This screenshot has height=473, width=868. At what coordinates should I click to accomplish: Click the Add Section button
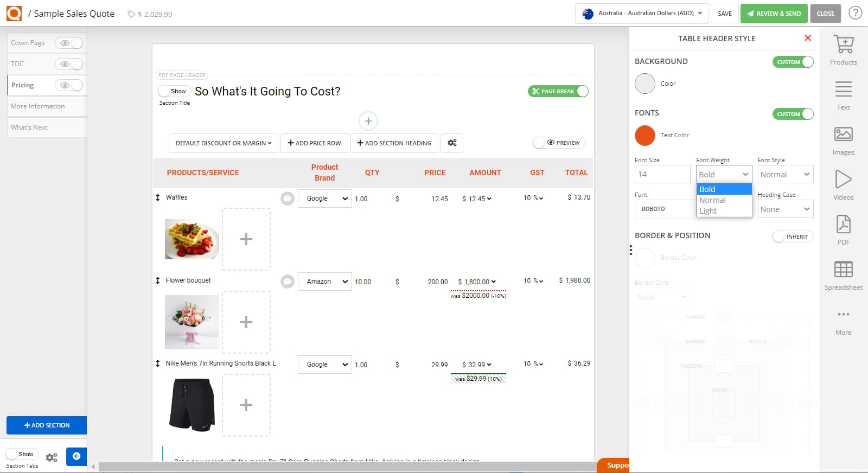click(x=47, y=425)
